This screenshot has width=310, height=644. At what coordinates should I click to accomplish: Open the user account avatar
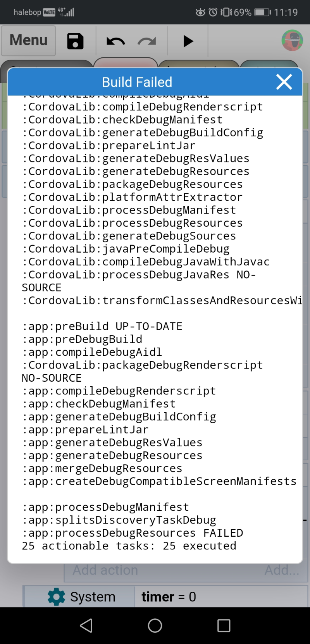click(292, 40)
